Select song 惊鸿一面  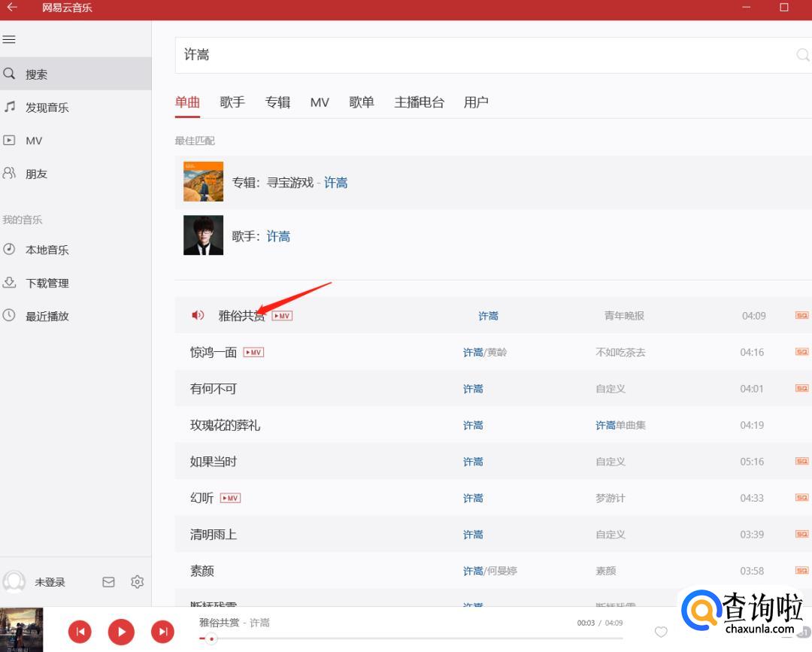coord(214,353)
